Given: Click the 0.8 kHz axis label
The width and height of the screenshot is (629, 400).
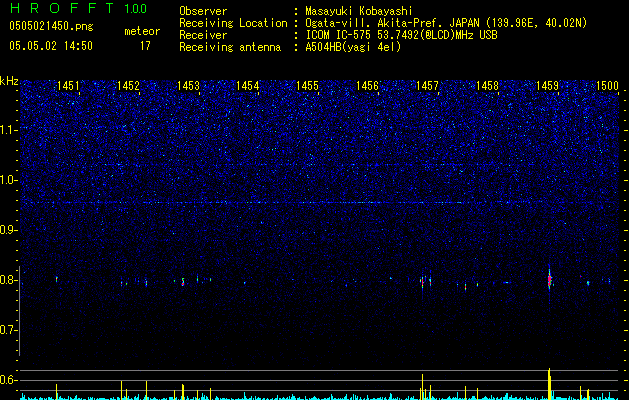Looking at the screenshot, I should 8,280.
